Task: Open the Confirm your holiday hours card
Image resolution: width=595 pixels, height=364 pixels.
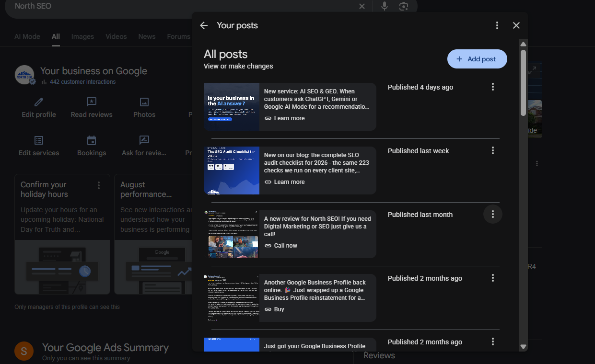Action: click(62, 234)
